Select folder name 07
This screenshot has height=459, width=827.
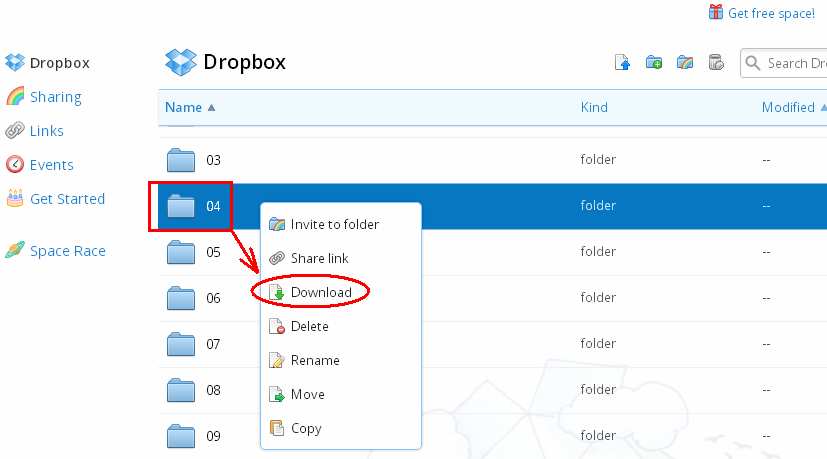click(x=213, y=344)
